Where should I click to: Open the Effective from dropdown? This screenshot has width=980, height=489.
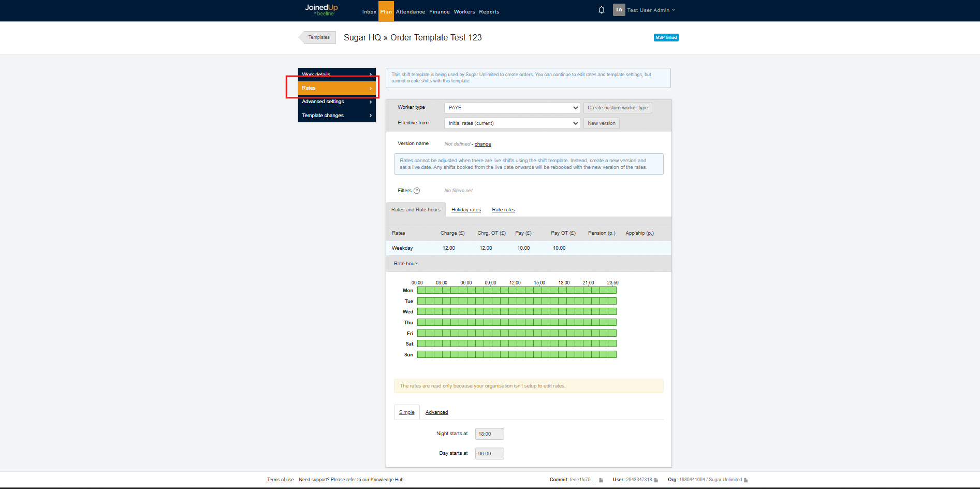(x=511, y=123)
